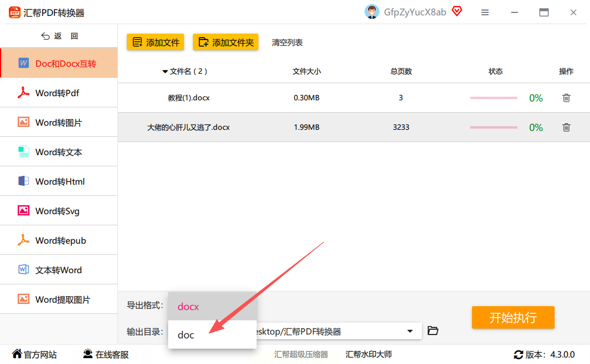Open the 汇帮超级压缩器 link
The image size is (590, 364).
pos(301,354)
